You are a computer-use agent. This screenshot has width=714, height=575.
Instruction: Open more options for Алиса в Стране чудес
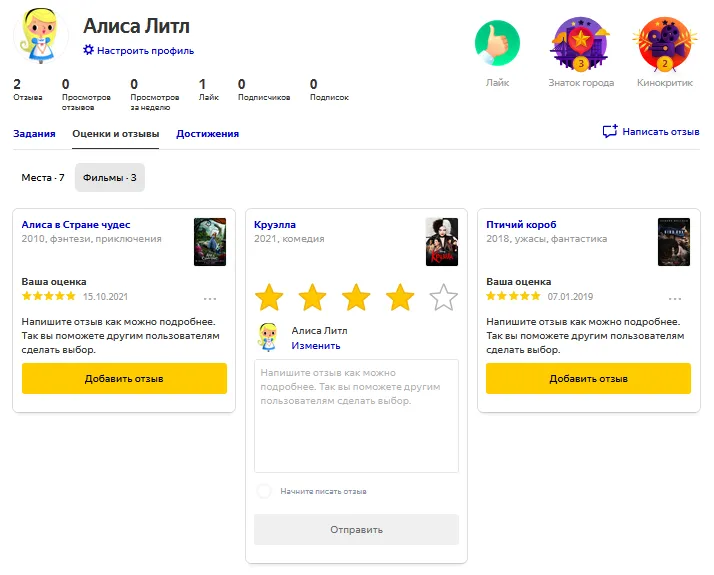(210, 298)
